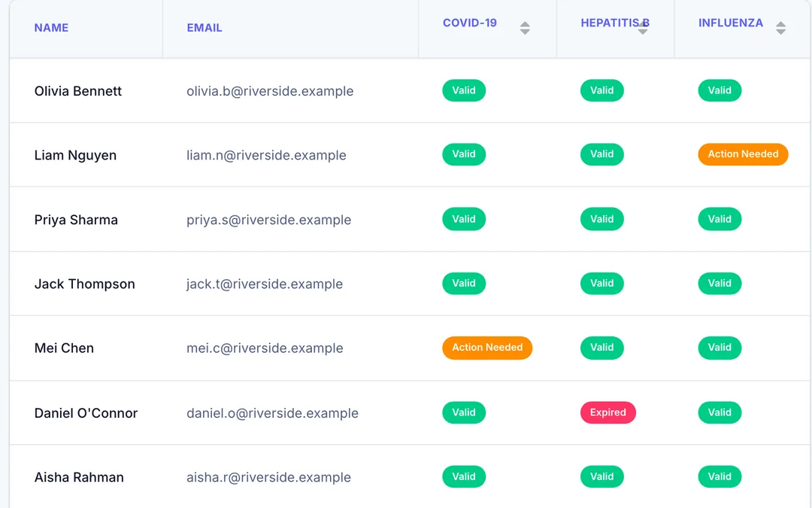Select Olivia Bennett's name
The height and width of the screenshot is (508, 812).
tap(77, 91)
